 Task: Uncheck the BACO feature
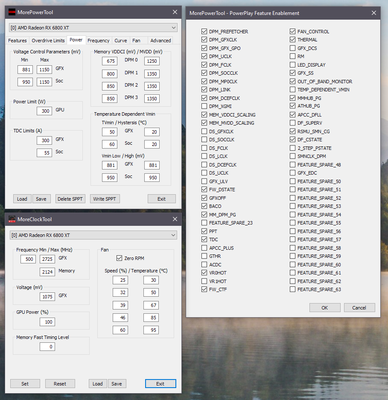point(204,206)
